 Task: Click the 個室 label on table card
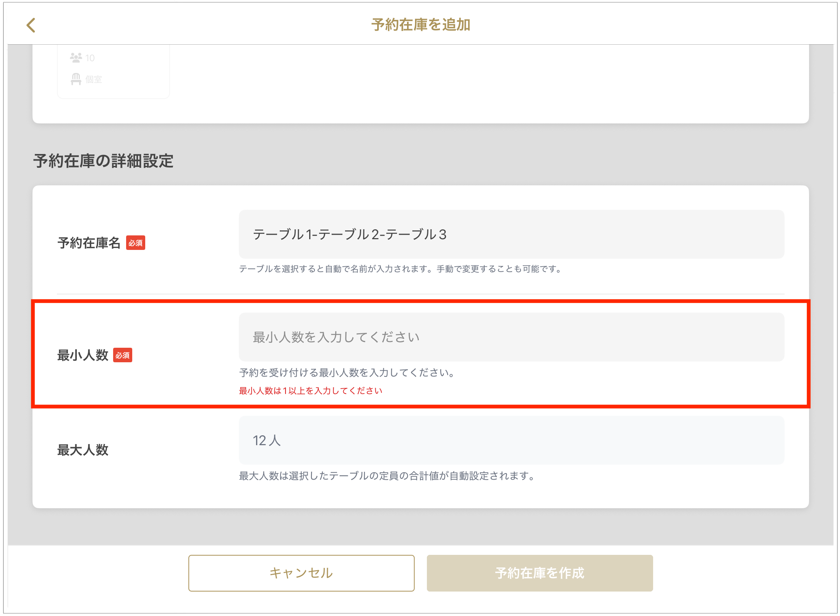click(94, 79)
